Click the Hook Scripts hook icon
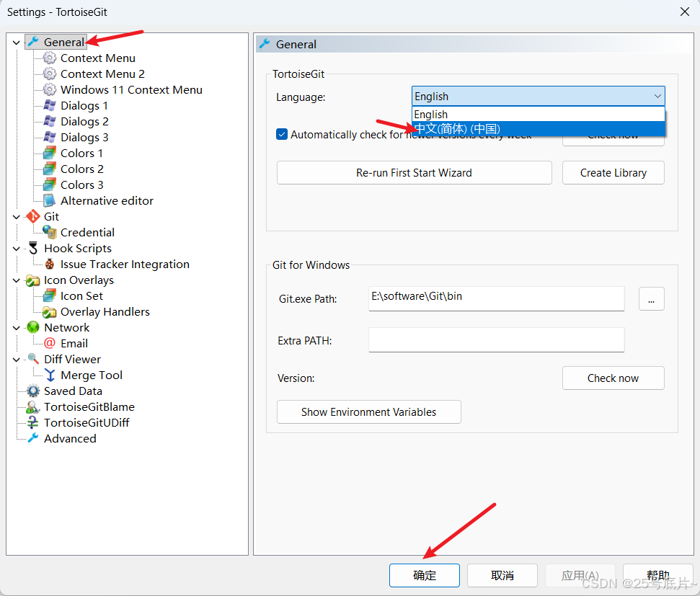700x596 pixels. point(33,248)
